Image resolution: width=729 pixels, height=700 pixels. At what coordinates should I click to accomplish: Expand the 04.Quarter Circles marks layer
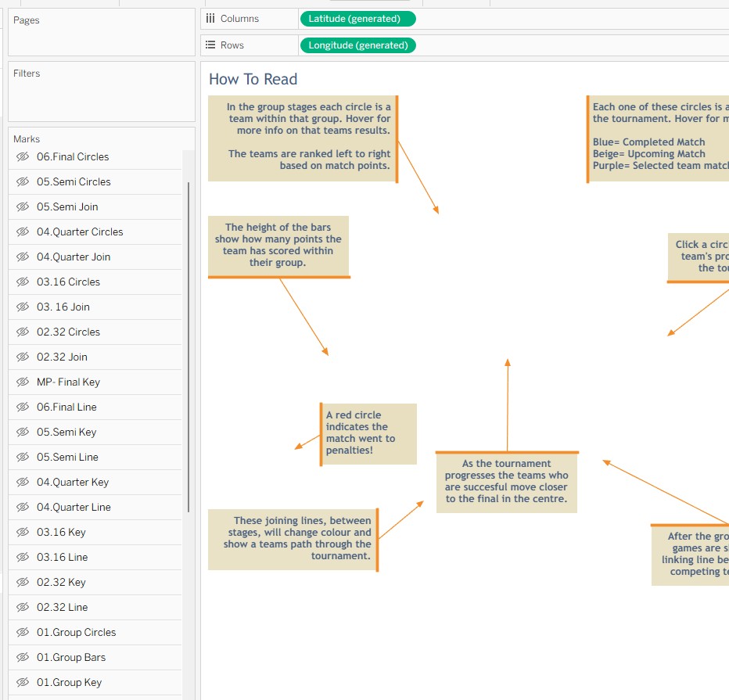(x=95, y=232)
